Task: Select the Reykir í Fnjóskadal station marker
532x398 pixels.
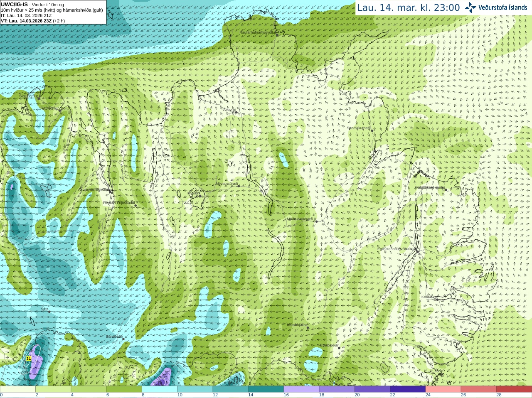Action: pyautogui.click(x=135, y=205)
